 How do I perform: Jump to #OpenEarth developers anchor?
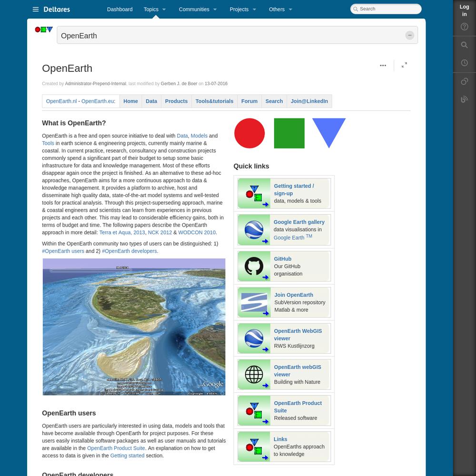click(129, 251)
